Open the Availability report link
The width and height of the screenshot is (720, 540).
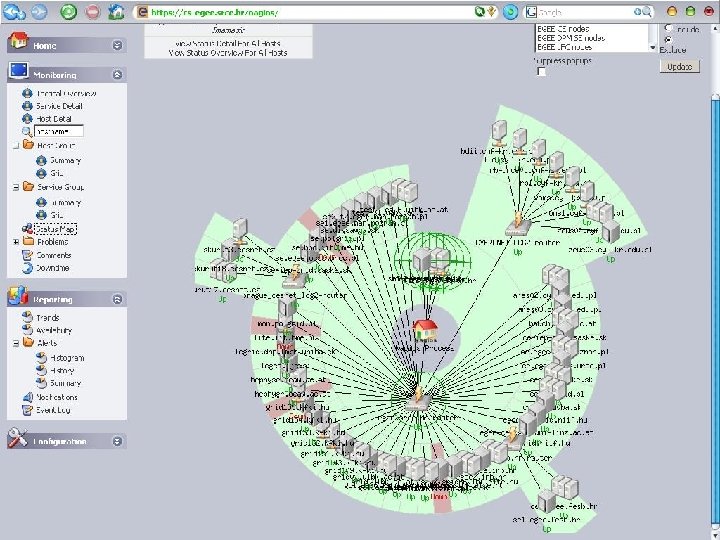point(54,330)
